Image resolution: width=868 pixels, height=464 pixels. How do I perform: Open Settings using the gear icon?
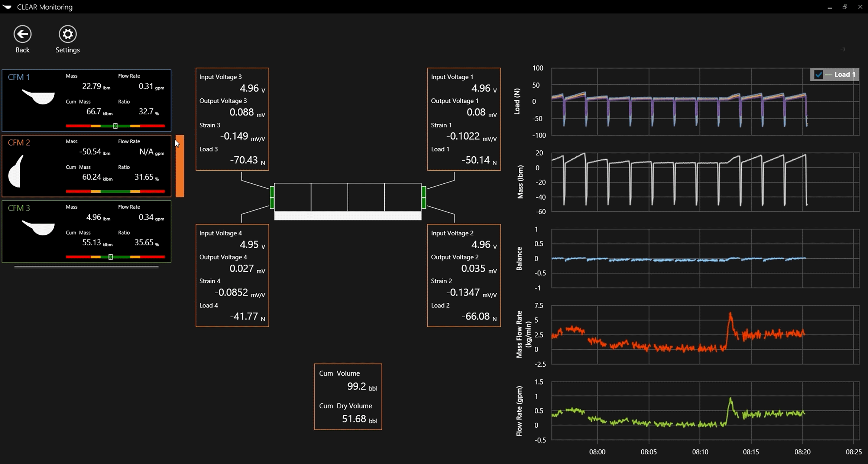(67, 34)
